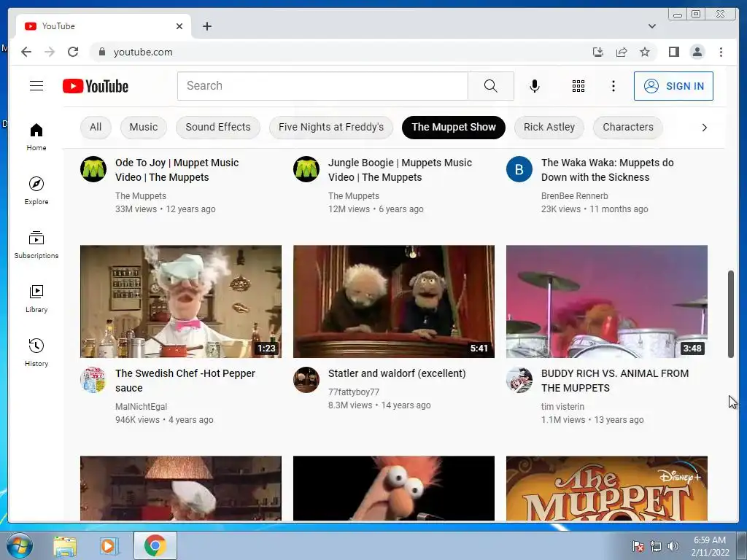Select the Sound Effects chip
Viewport: 747px width, 560px height.
(217, 127)
